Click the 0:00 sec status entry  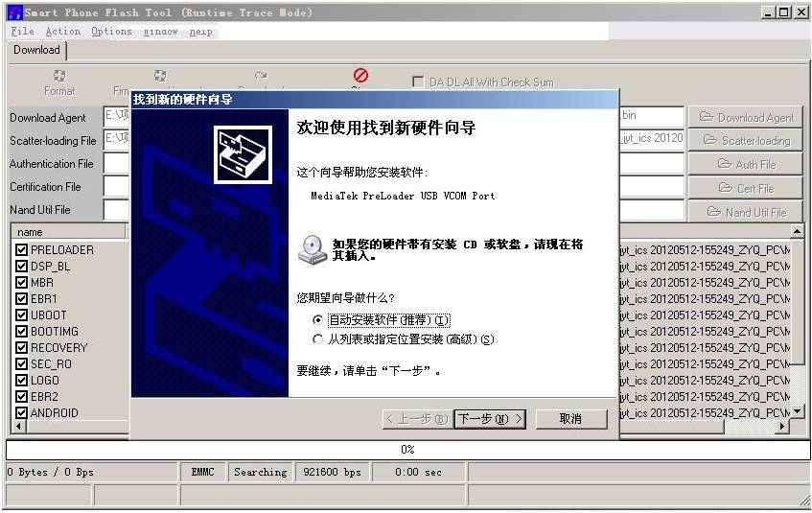point(418,472)
